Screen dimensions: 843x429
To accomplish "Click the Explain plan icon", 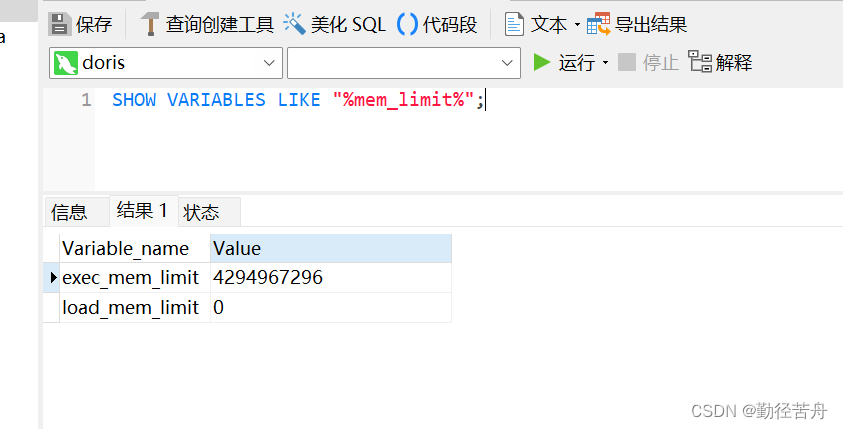I will (700, 62).
